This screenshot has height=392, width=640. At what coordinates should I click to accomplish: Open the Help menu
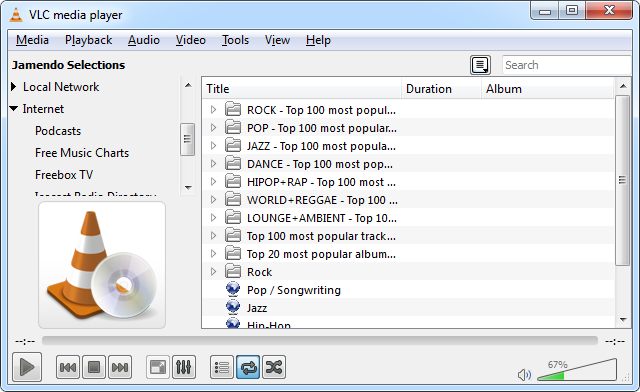click(318, 40)
